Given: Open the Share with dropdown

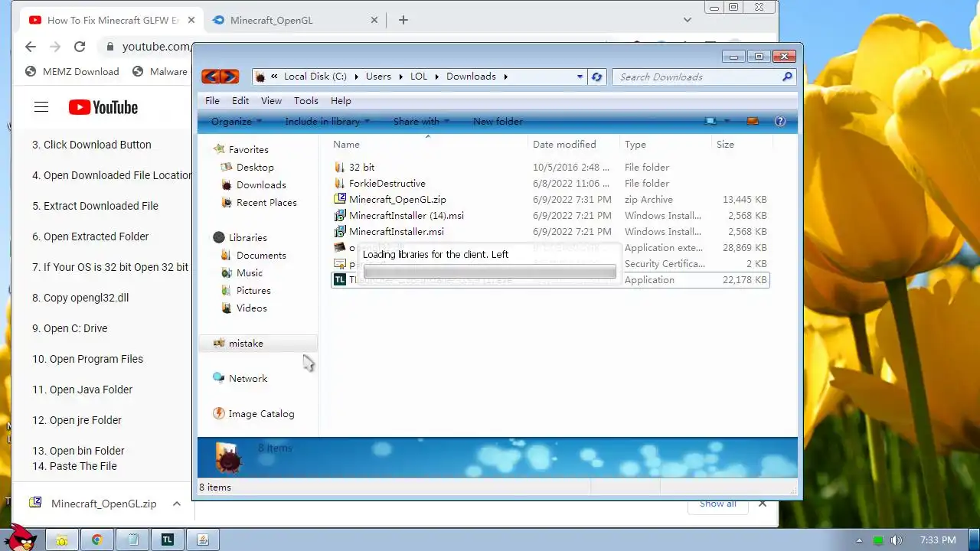Looking at the screenshot, I should 421,121.
